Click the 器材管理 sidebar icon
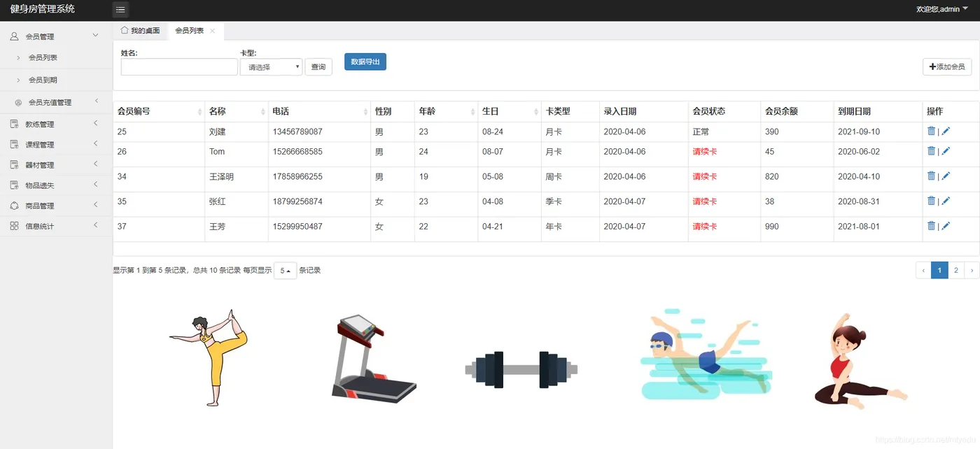The width and height of the screenshot is (980, 449). pyautogui.click(x=14, y=165)
